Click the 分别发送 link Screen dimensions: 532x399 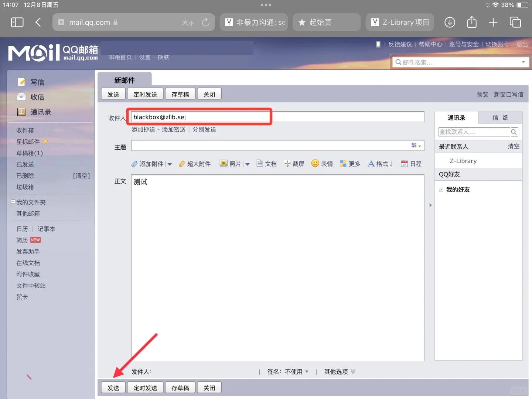coord(204,130)
